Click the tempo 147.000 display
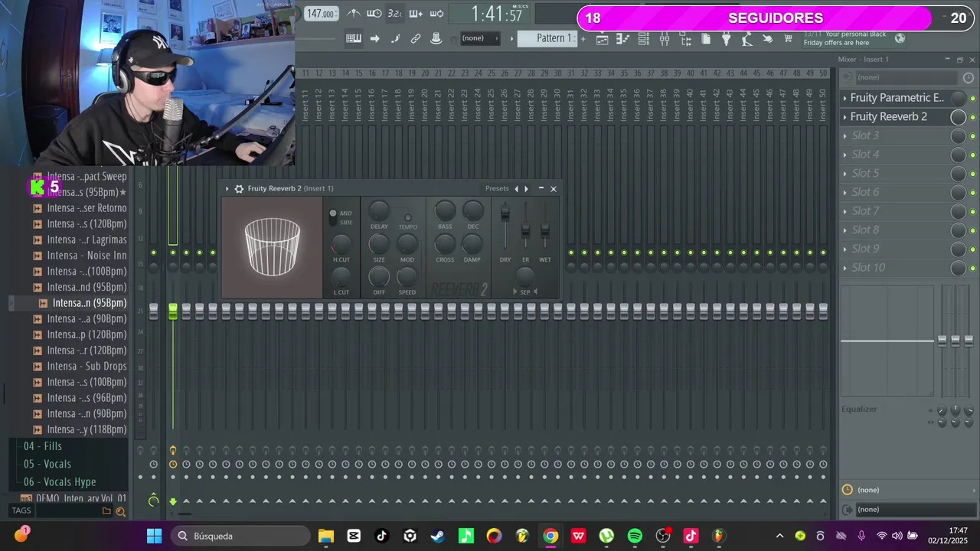Image resolution: width=980 pixels, height=551 pixels. 320,14
